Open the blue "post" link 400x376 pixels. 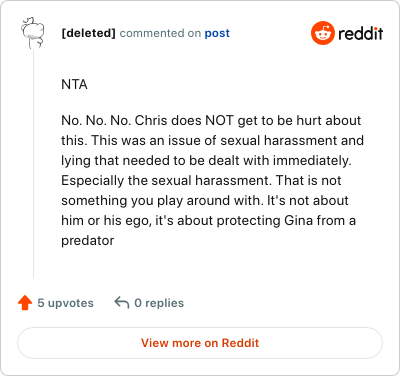(217, 33)
